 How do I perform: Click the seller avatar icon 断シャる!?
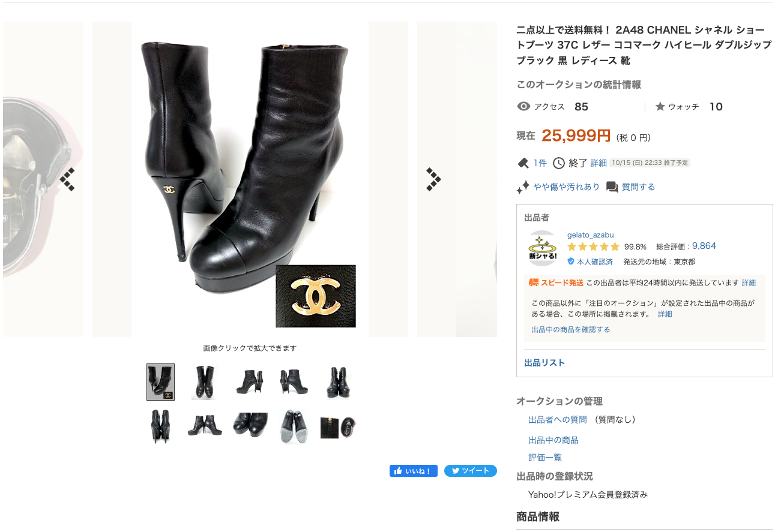tap(543, 248)
